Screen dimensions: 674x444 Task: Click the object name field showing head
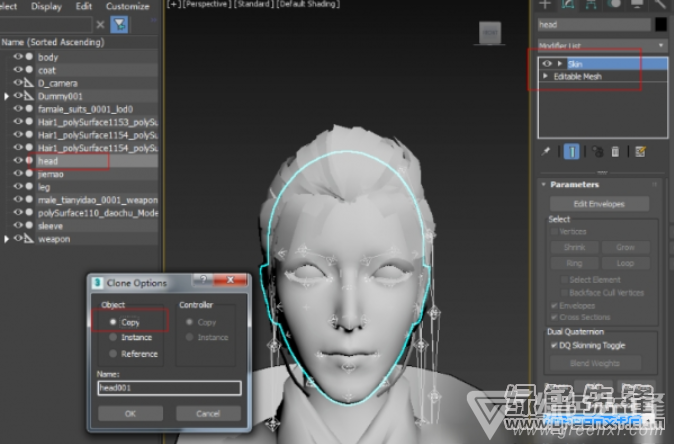click(x=594, y=24)
